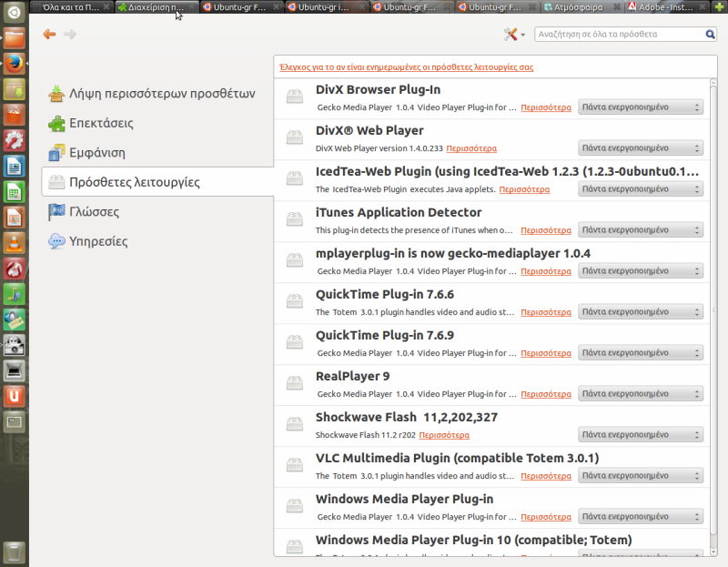Image resolution: width=728 pixels, height=567 pixels.
Task: Open the add-on tools wrench menu
Action: pos(514,34)
